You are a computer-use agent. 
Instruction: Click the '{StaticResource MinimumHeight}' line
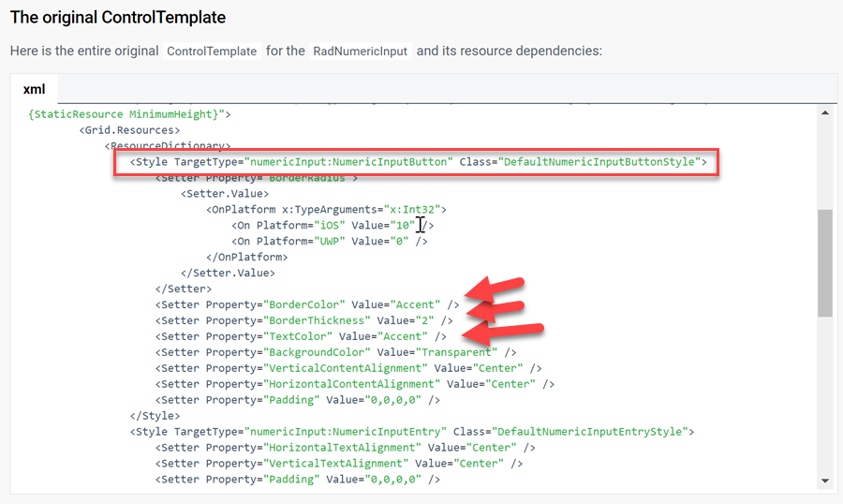point(129,114)
